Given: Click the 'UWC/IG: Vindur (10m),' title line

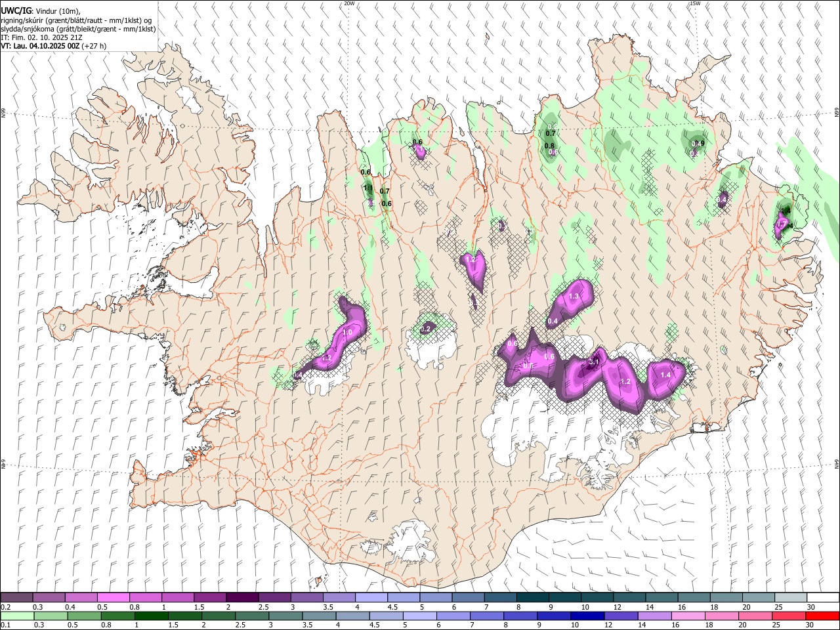Looking at the screenshot, I should (40, 11).
